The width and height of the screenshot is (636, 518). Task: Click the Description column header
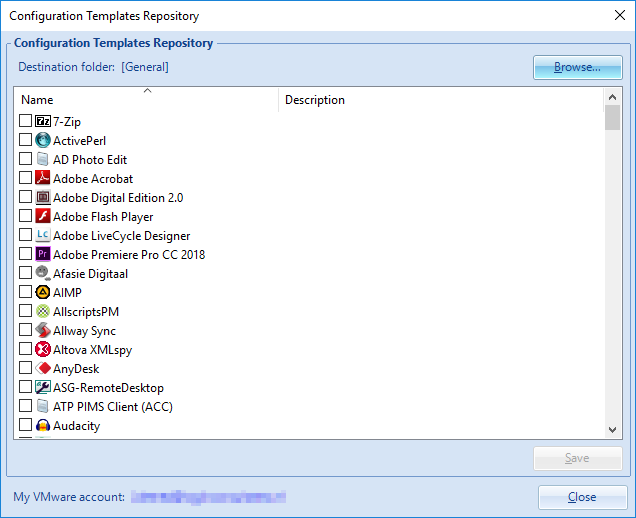pyautogui.click(x=440, y=100)
